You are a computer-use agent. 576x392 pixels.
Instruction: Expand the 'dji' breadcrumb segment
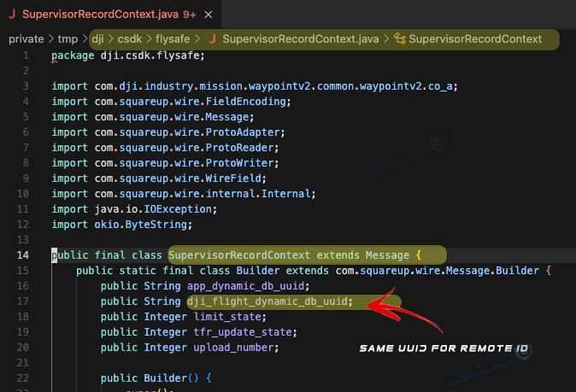pos(100,38)
